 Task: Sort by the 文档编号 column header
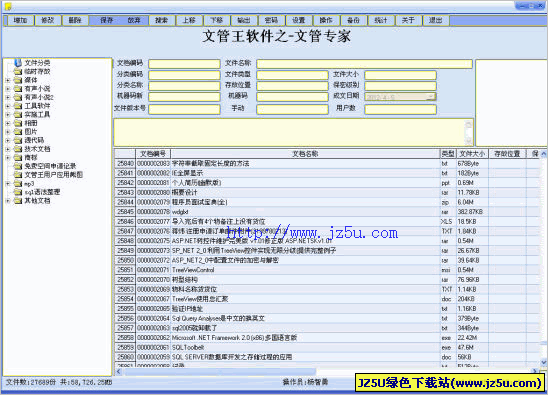click(x=153, y=154)
